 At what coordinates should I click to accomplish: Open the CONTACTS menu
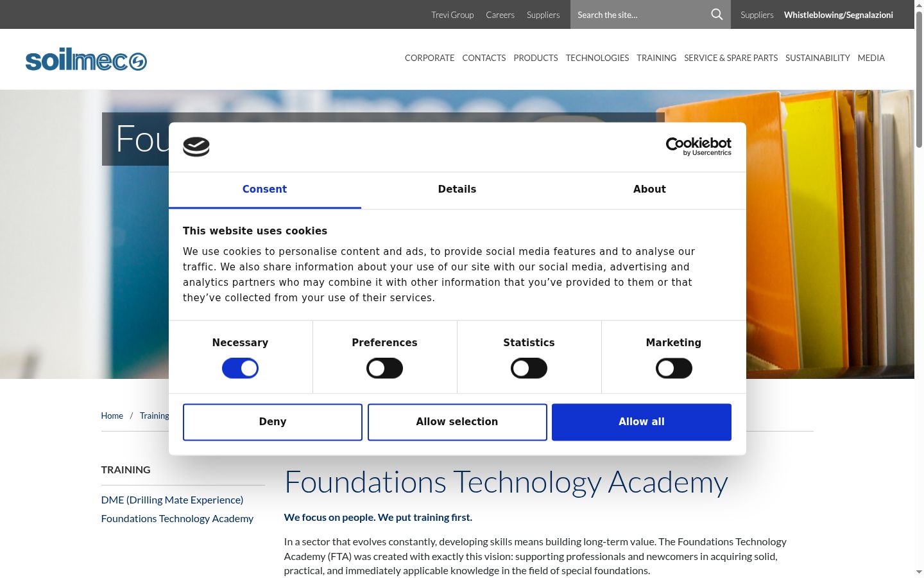(484, 58)
